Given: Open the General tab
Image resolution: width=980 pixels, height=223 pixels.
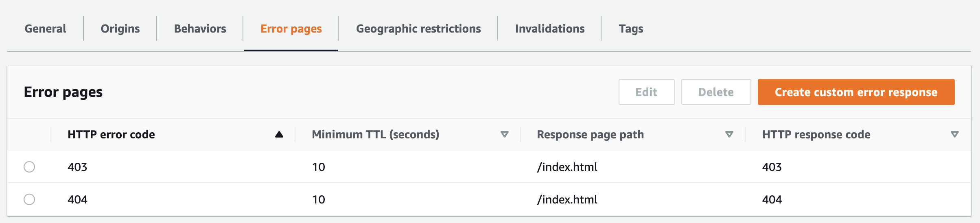Looking at the screenshot, I should pyautogui.click(x=45, y=29).
